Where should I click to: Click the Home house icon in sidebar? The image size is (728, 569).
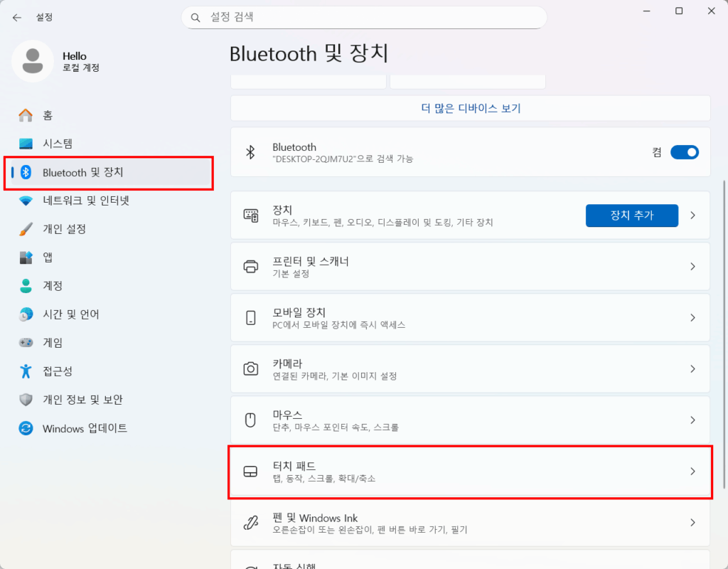coord(26,115)
